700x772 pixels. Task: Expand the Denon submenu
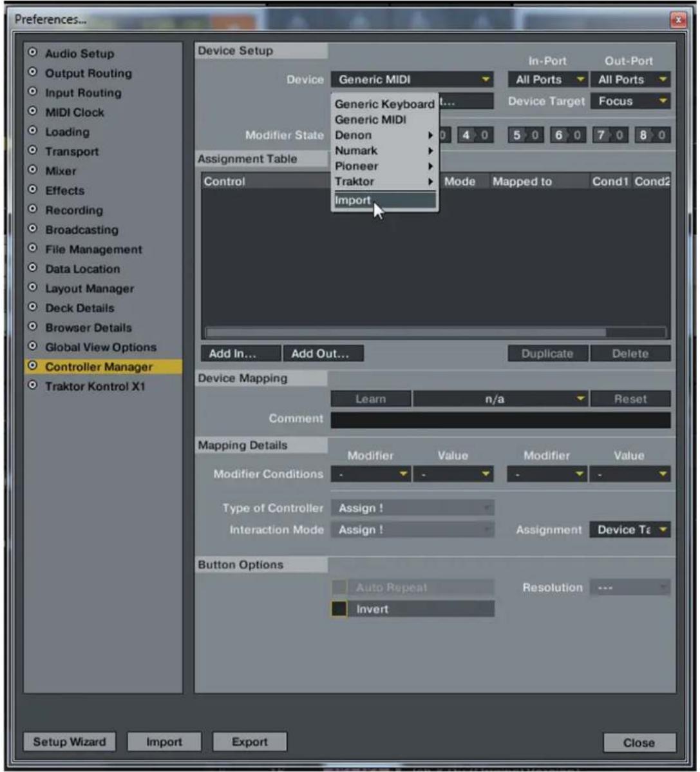(x=384, y=135)
